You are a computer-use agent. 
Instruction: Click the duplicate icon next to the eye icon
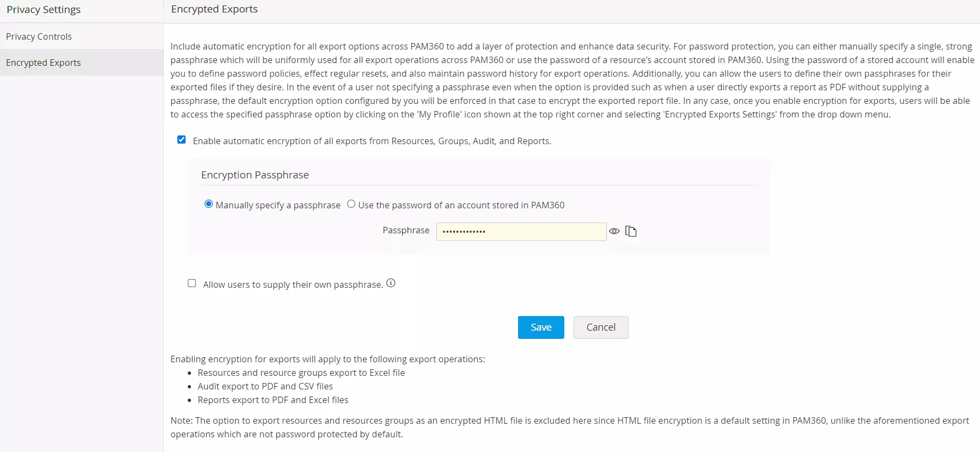tap(632, 231)
